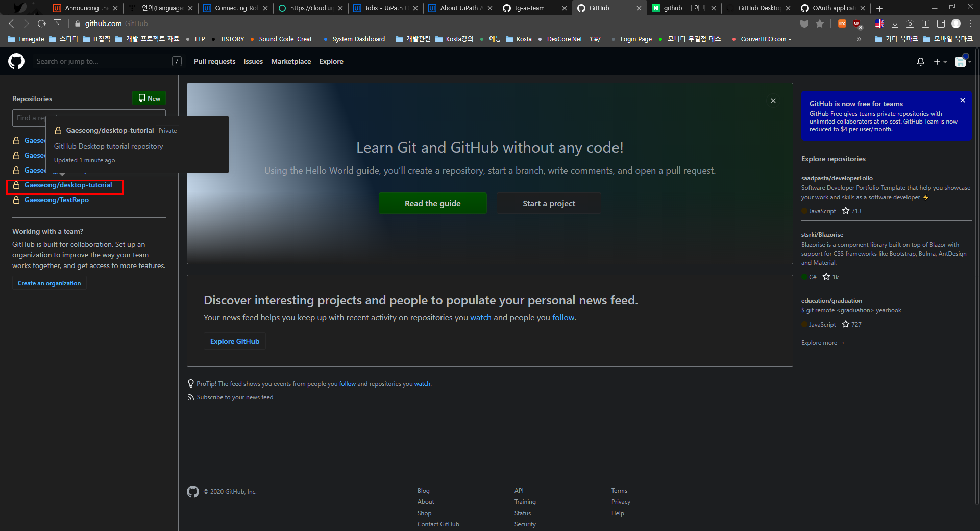Open Pull requests in top navigation

pyautogui.click(x=214, y=61)
